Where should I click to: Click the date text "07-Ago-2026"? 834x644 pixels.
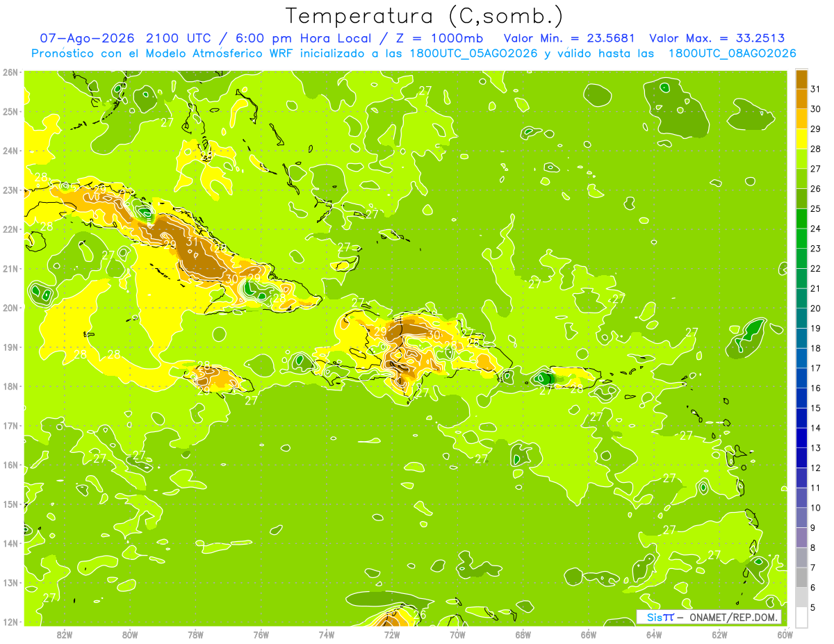click(x=88, y=38)
